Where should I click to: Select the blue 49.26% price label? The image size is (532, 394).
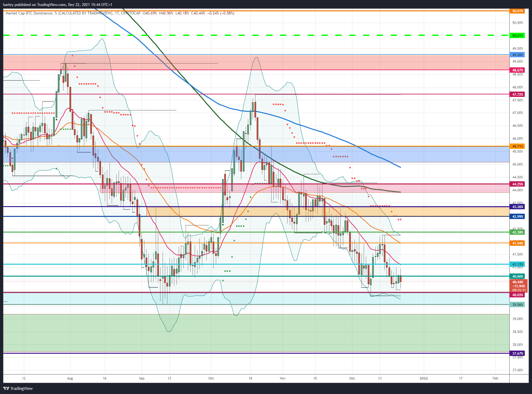(x=518, y=55)
